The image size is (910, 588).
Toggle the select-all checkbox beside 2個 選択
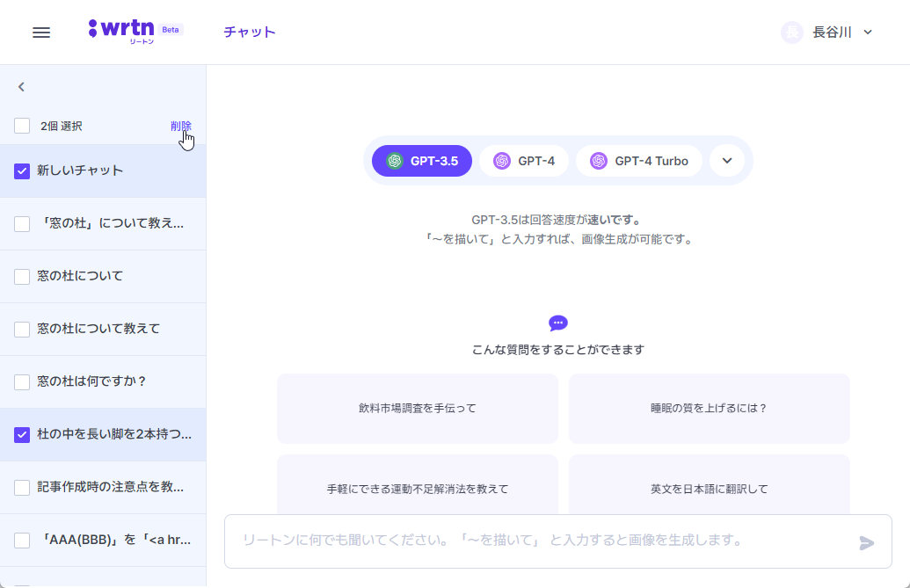pos(22,125)
